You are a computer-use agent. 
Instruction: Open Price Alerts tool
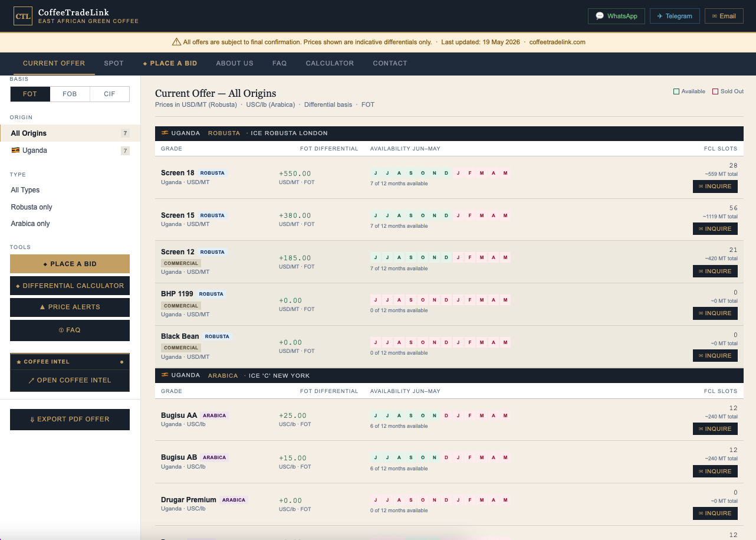point(70,307)
